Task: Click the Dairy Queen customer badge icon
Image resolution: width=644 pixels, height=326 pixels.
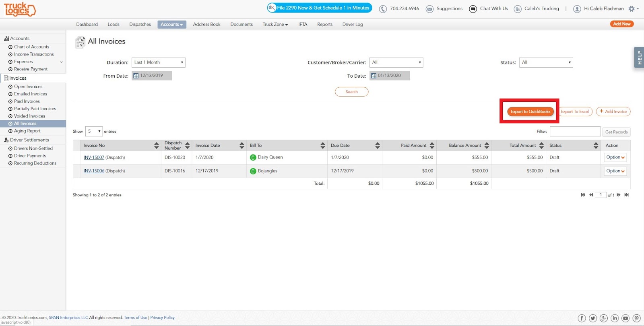Action: click(x=253, y=158)
